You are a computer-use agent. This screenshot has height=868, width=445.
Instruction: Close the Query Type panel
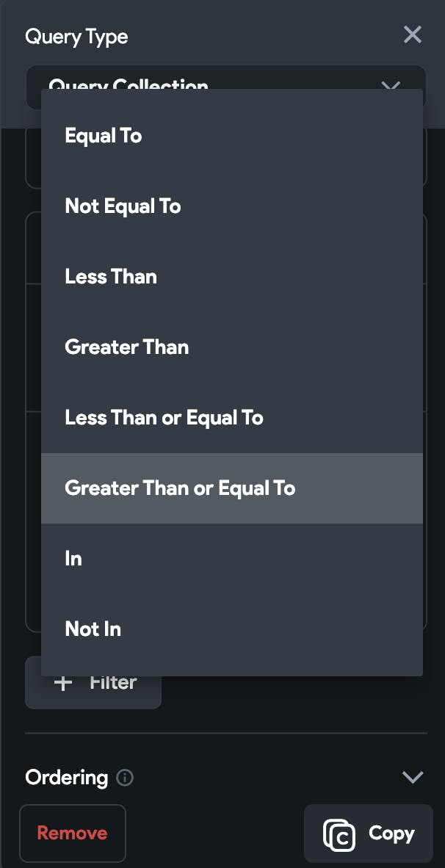coord(413,35)
